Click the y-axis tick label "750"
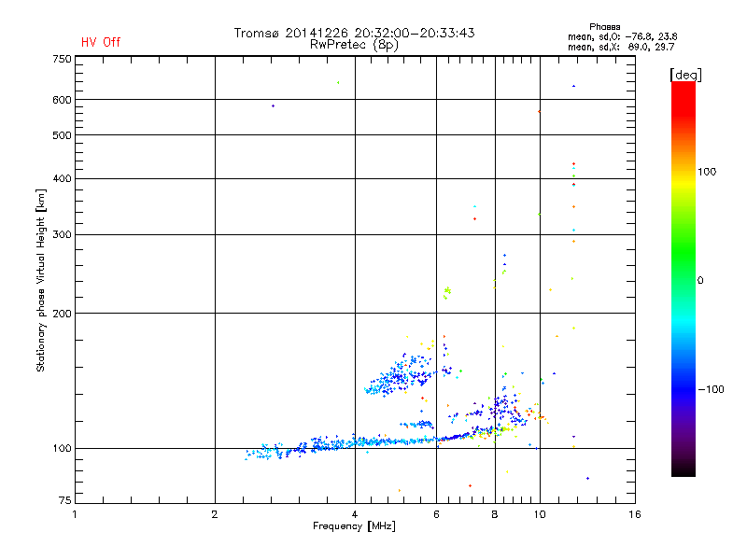The height and width of the screenshot is (560, 747). pos(62,59)
